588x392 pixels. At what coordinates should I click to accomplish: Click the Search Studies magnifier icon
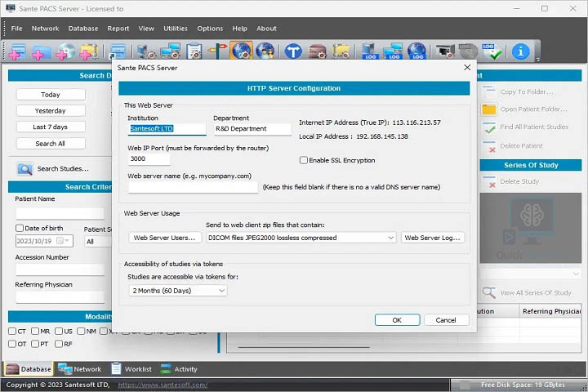point(24,169)
